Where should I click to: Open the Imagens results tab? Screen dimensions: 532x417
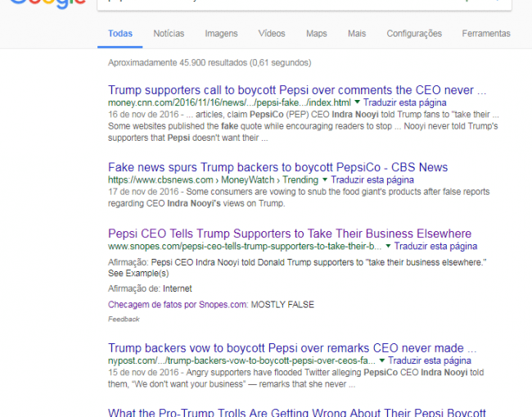click(x=221, y=34)
